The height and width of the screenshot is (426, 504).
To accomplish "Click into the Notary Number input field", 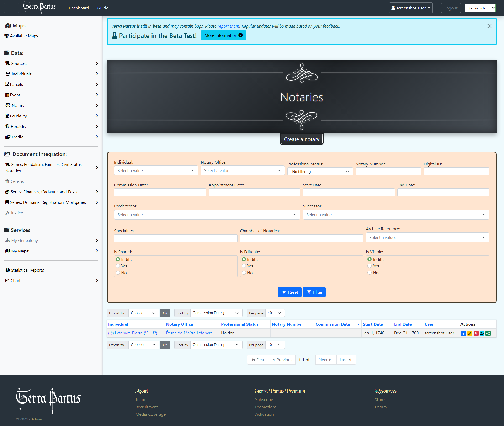I will coord(388,172).
